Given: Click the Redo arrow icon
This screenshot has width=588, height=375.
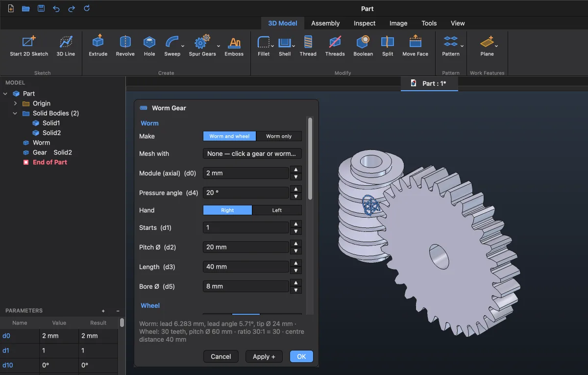Looking at the screenshot, I should (72, 8).
